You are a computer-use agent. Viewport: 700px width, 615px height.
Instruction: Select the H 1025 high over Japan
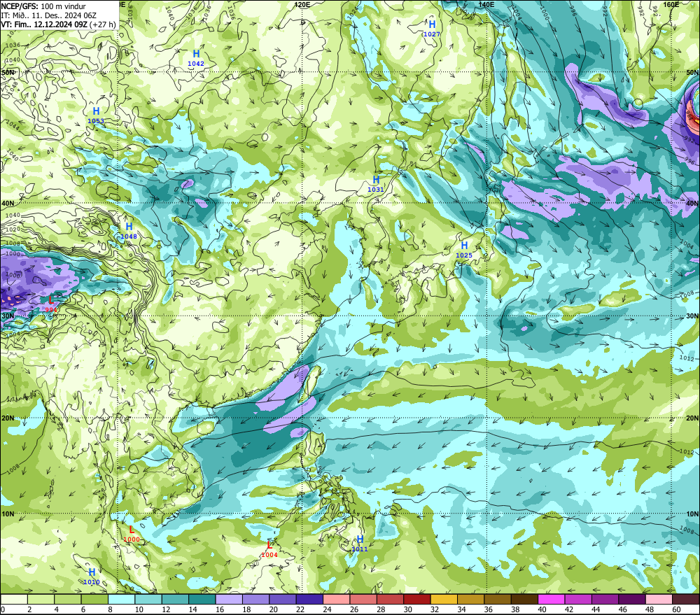(x=464, y=250)
